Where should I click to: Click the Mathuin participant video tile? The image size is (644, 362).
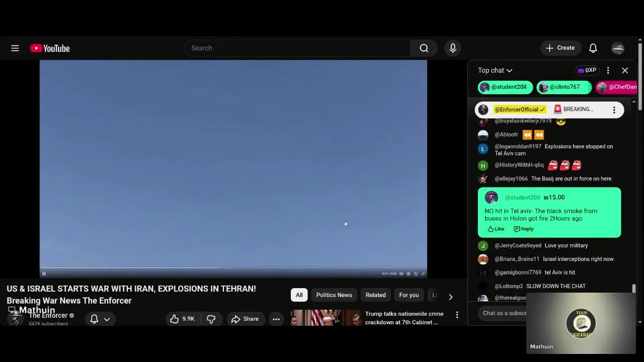(581, 323)
